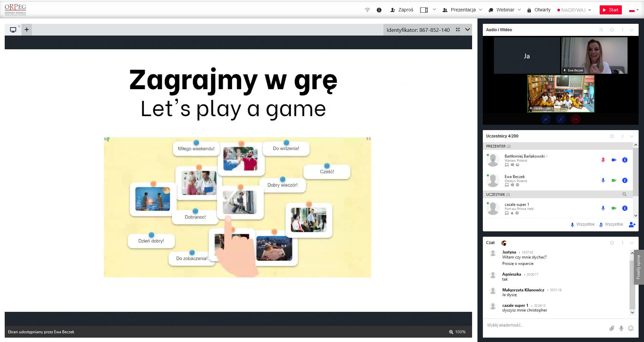Viewport: 644px width, 342px height.
Task: Click the red hang-up call button
Action: (576, 119)
